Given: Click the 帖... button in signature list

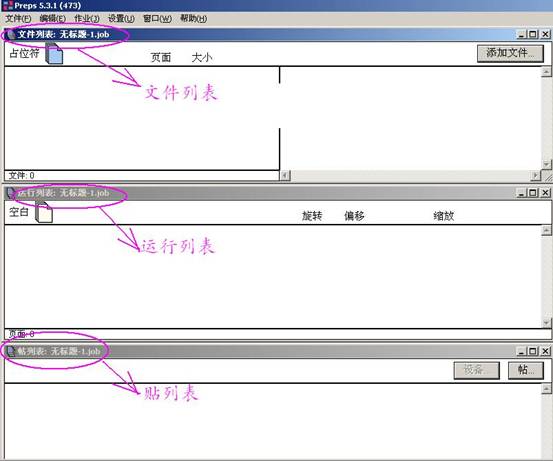Looking at the screenshot, I should (525, 370).
